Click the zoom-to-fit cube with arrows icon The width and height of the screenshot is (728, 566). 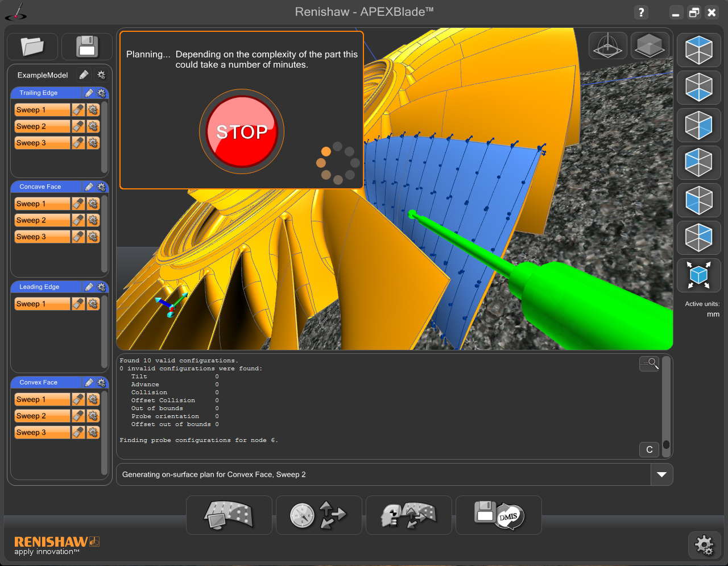click(x=698, y=275)
